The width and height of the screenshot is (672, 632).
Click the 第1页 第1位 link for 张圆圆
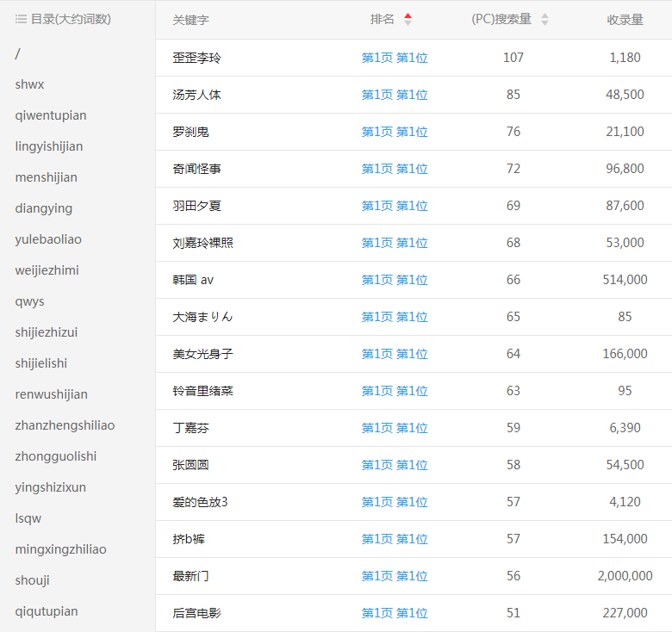coord(395,465)
